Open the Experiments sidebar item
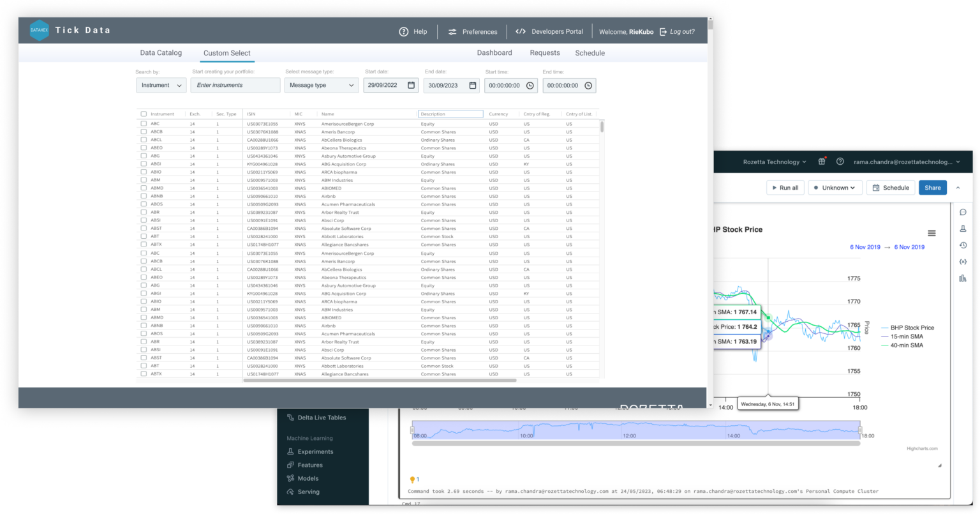The height and width of the screenshot is (514, 980). (x=312, y=451)
